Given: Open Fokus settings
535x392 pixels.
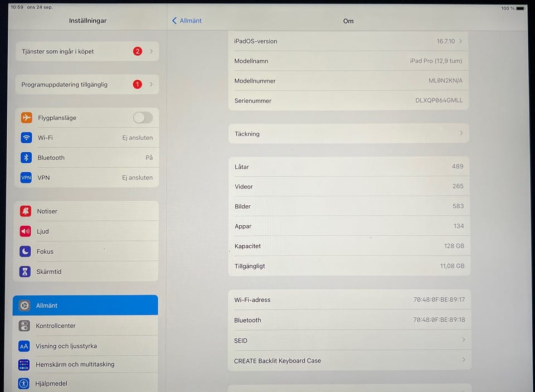Looking at the screenshot, I should [86, 251].
